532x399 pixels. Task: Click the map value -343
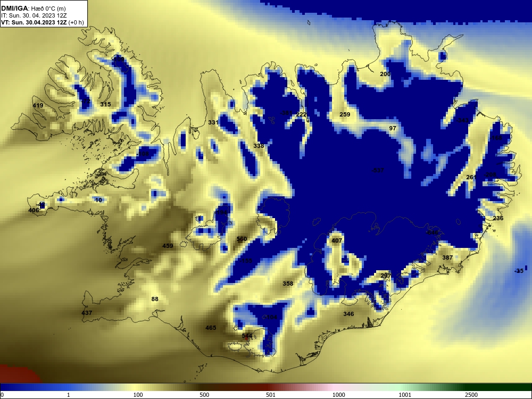tap(462, 120)
